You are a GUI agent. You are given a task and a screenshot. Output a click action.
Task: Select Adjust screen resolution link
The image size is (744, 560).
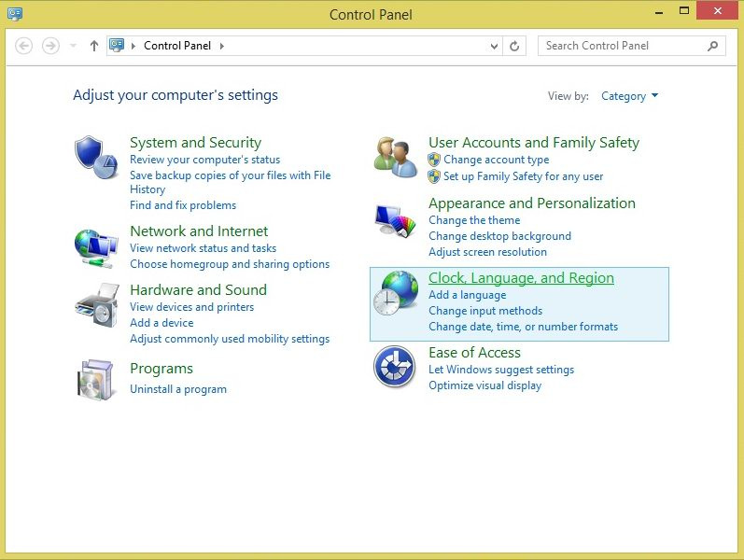coord(487,252)
